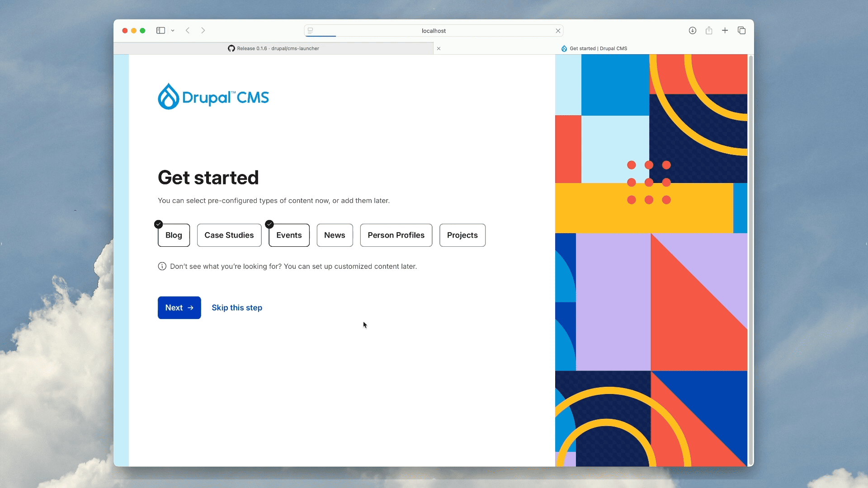Click the forward navigation arrow
Viewport: 868px width, 488px height.
point(203,30)
